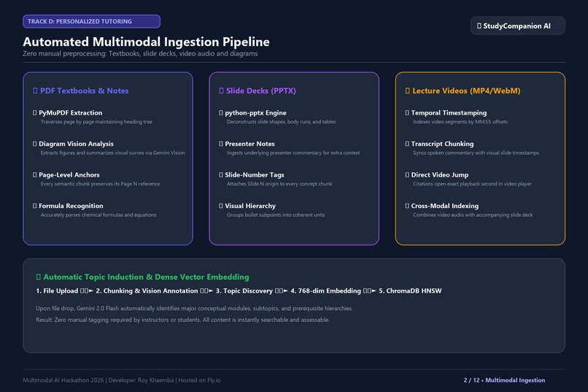Click the description mentioning Gemini Vision
Screen dimensions: 588x392
[113, 153]
